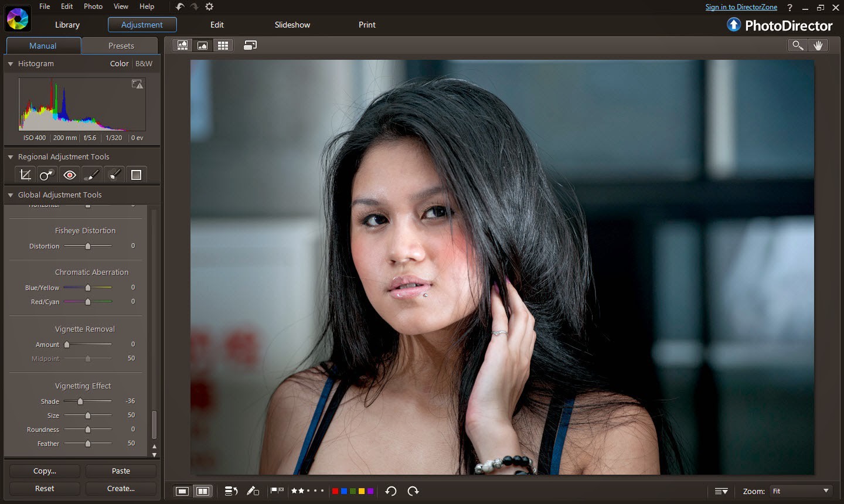This screenshot has height=504, width=844.
Task: Click the redo arrow in title bar
Action: pyautogui.click(x=195, y=6)
